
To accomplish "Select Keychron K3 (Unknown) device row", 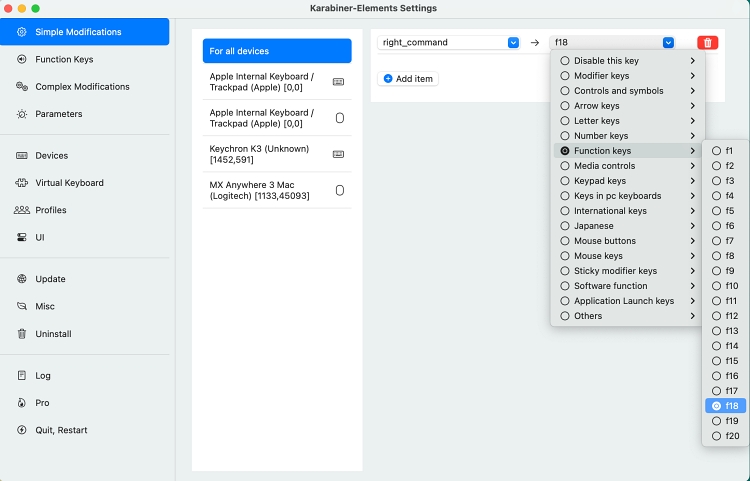I will click(277, 154).
